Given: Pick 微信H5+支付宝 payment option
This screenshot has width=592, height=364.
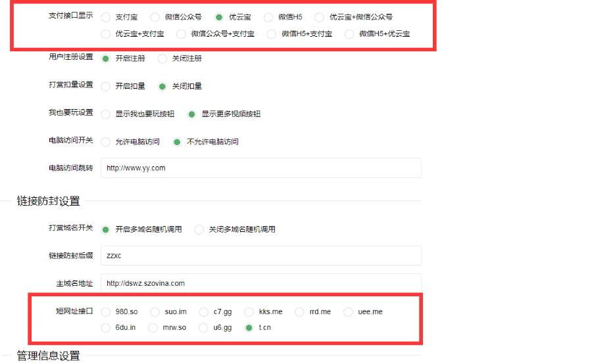Looking at the screenshot, I should coord(272,34).
